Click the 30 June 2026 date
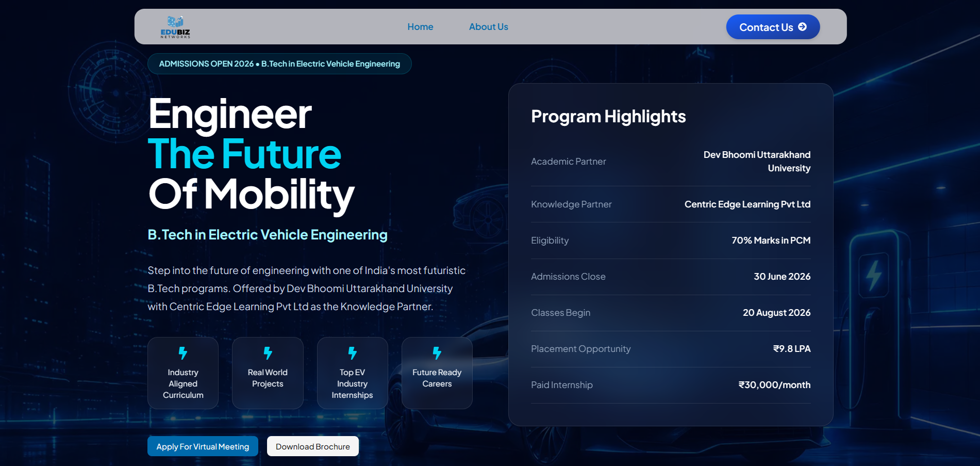 pos(782,277)
